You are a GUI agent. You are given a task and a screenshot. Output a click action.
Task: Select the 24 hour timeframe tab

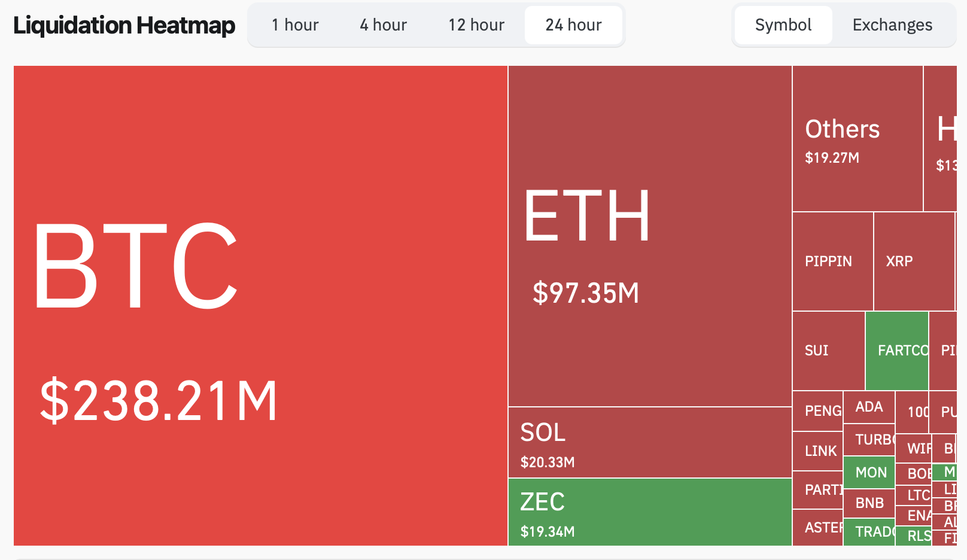(x=573, y=25)
